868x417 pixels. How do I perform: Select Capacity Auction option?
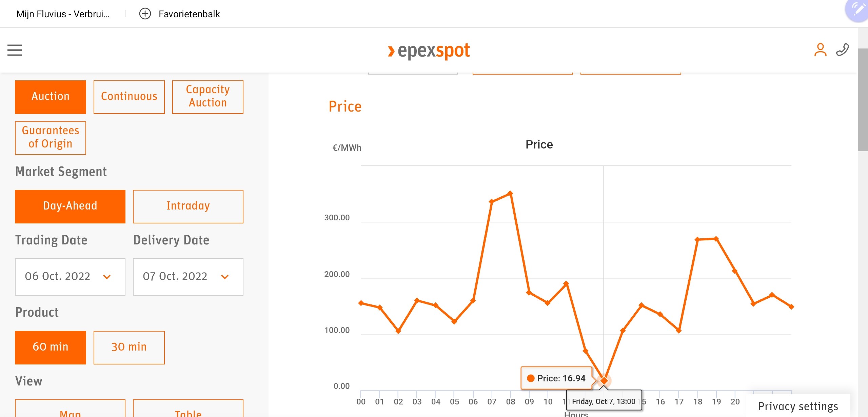tap(208, 97)
